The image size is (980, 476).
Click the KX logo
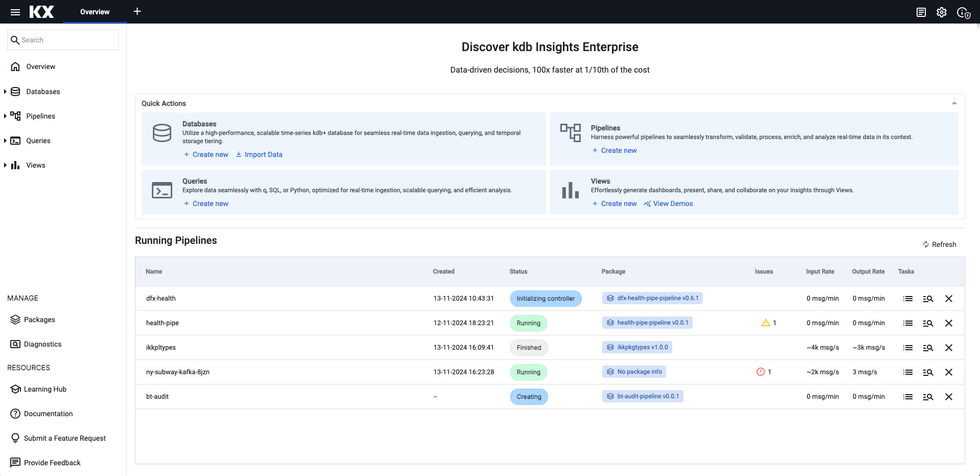(41, 12)
